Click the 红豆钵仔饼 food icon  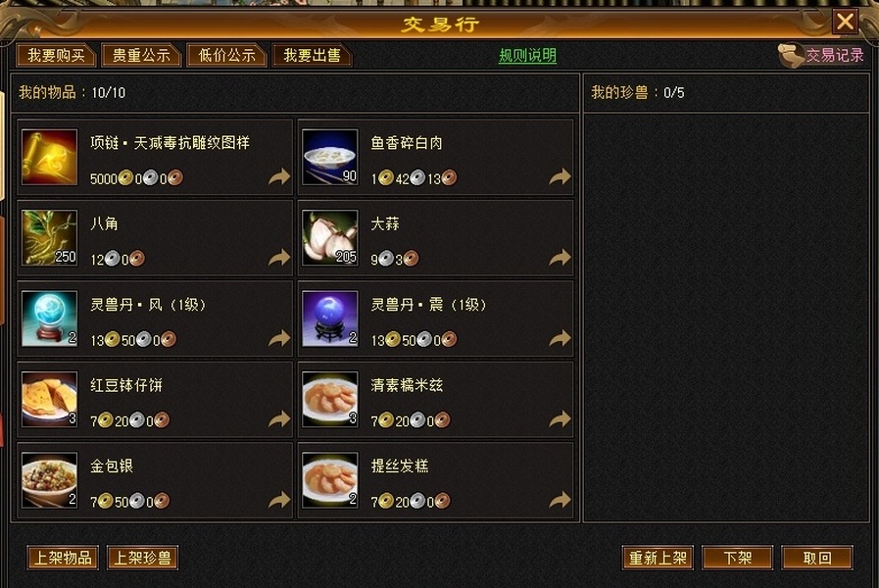[x=49, y=399]
